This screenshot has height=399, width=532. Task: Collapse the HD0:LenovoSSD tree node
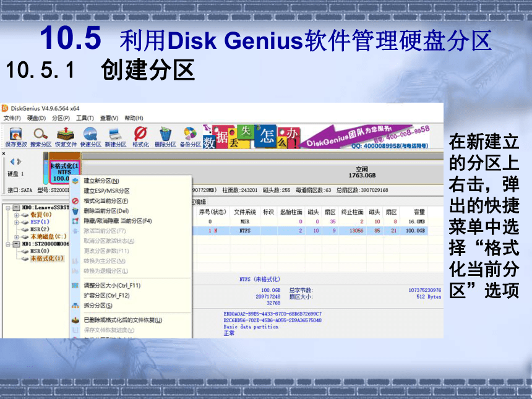(8, 207)
